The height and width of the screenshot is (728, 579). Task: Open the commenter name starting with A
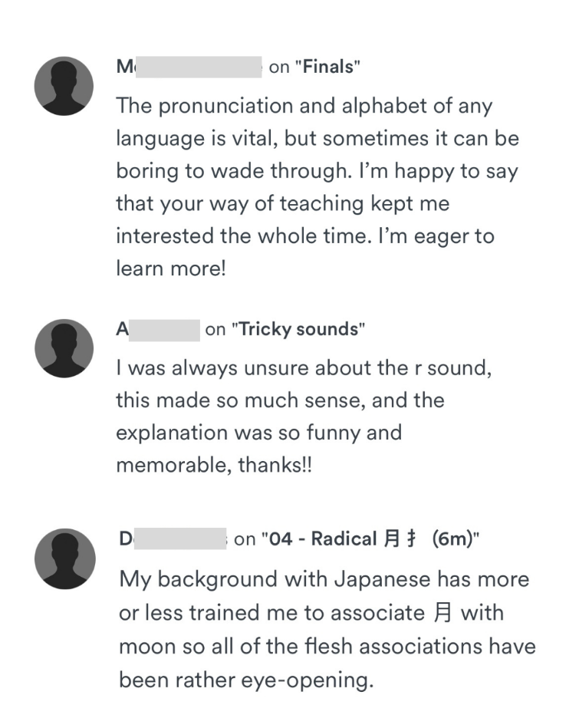click(157, 330)
